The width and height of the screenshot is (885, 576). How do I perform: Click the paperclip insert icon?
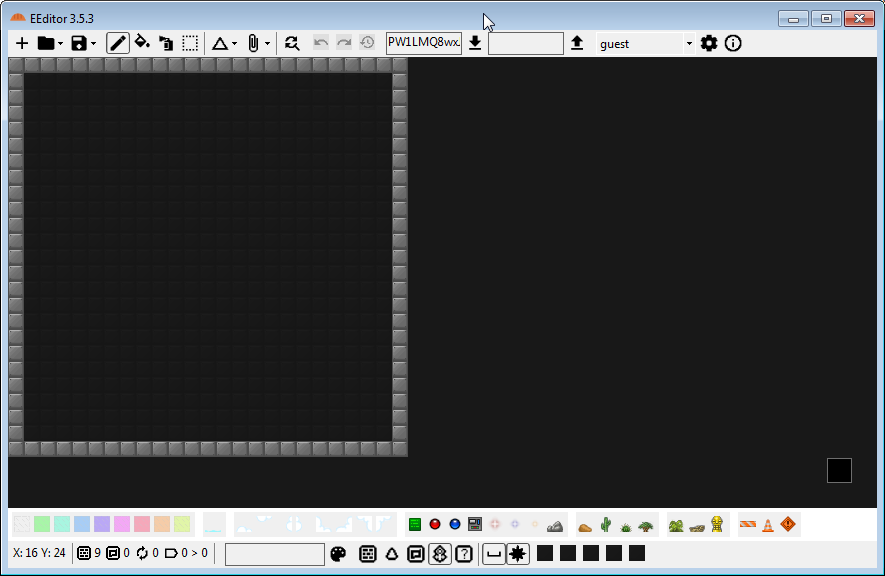tap(253, 43)
